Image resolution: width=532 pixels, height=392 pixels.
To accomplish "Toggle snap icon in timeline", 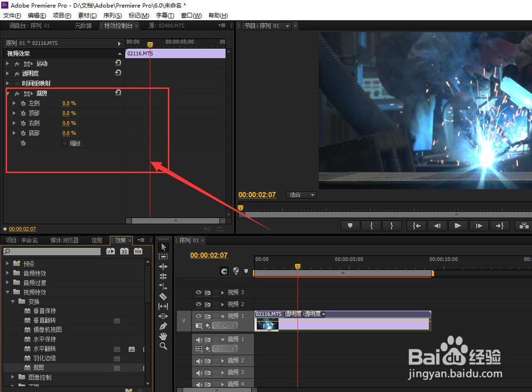I will pyautogui.click(x=225, y=271).
